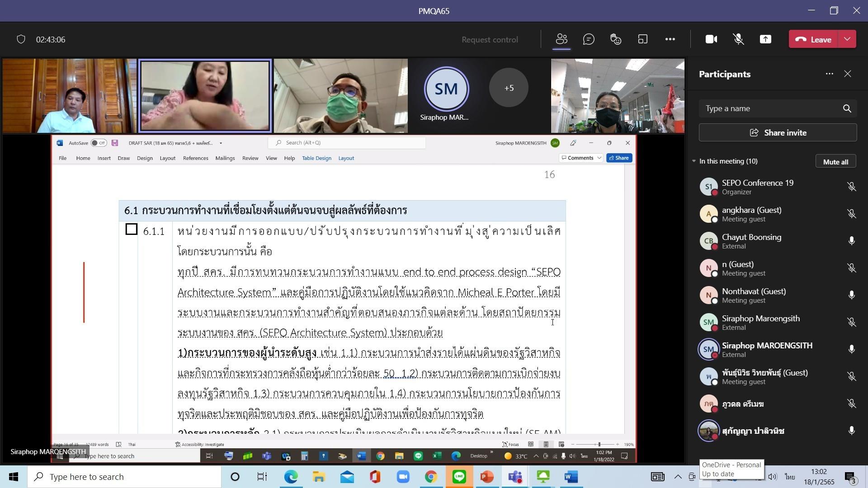Image resolution: width=868 pixels, height=488 pixels.
Task: Unmute the microphone in meeting toolbar
Action: [738, 39]
